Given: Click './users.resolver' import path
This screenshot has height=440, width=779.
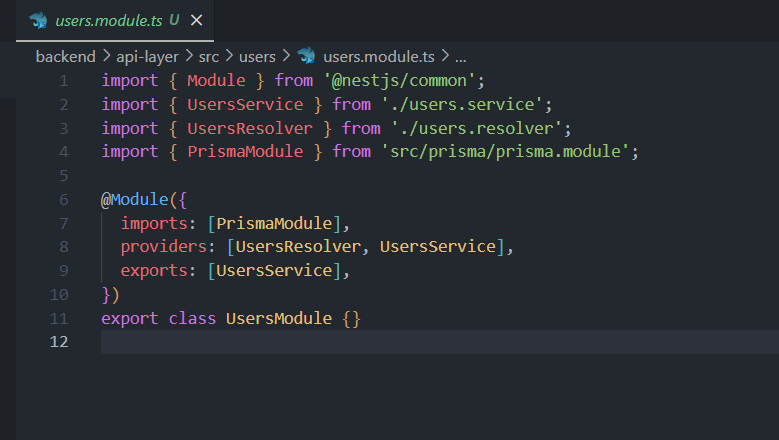Looking at the screenshot, I should point(476,128).
